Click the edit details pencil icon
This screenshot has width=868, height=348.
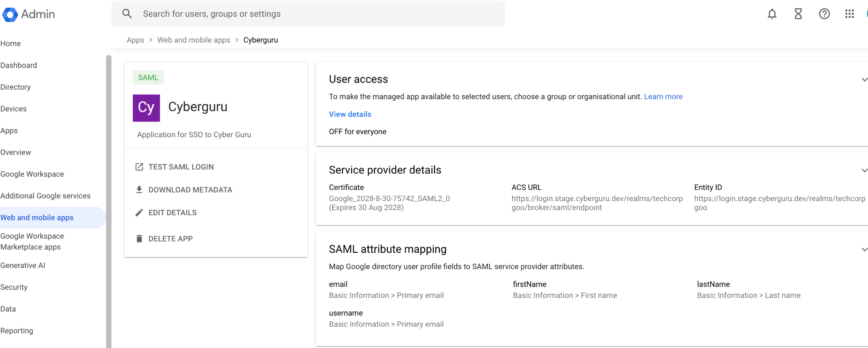[x=139, y=213]
